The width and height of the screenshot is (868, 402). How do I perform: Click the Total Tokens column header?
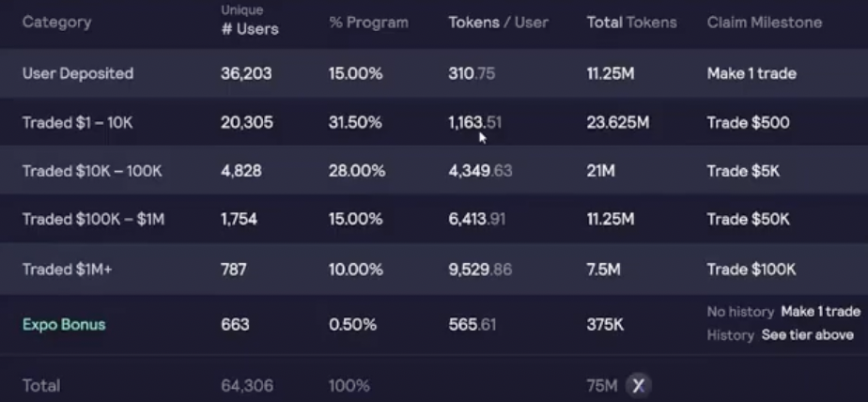tap(631, 23)
